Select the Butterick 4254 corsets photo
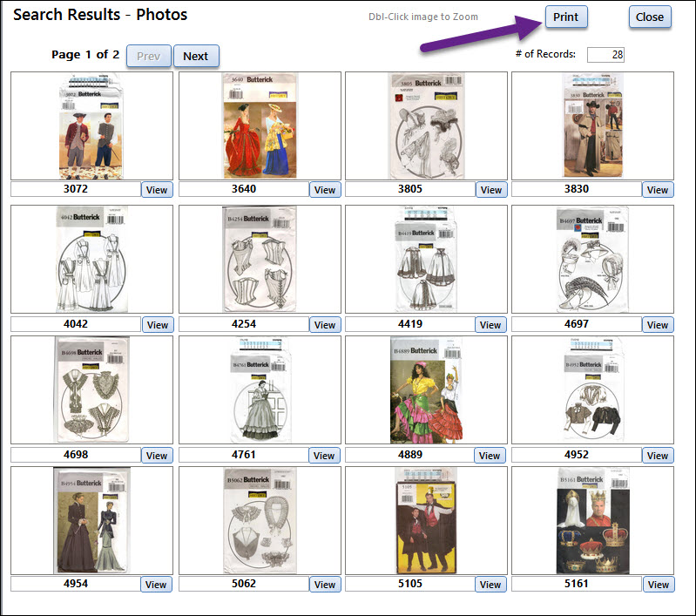The height and width of the screenshot is (616, 696). [260, 260]
